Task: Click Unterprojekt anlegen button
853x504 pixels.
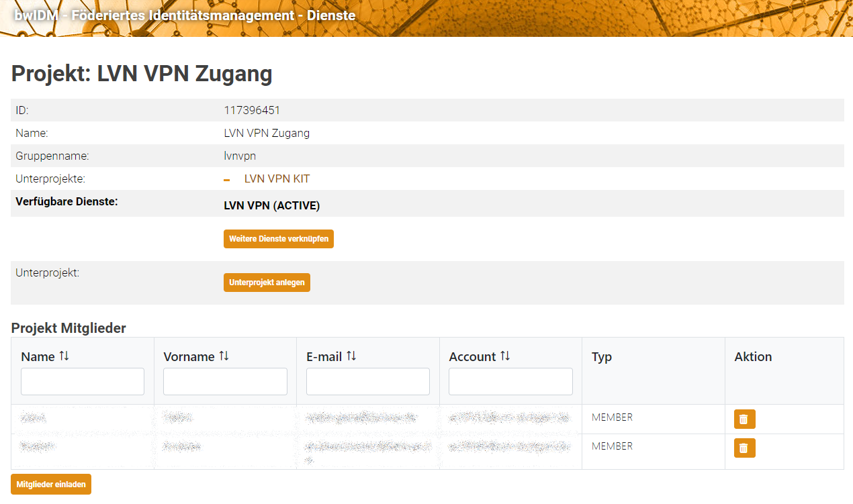Action: [x=267, y=283]
